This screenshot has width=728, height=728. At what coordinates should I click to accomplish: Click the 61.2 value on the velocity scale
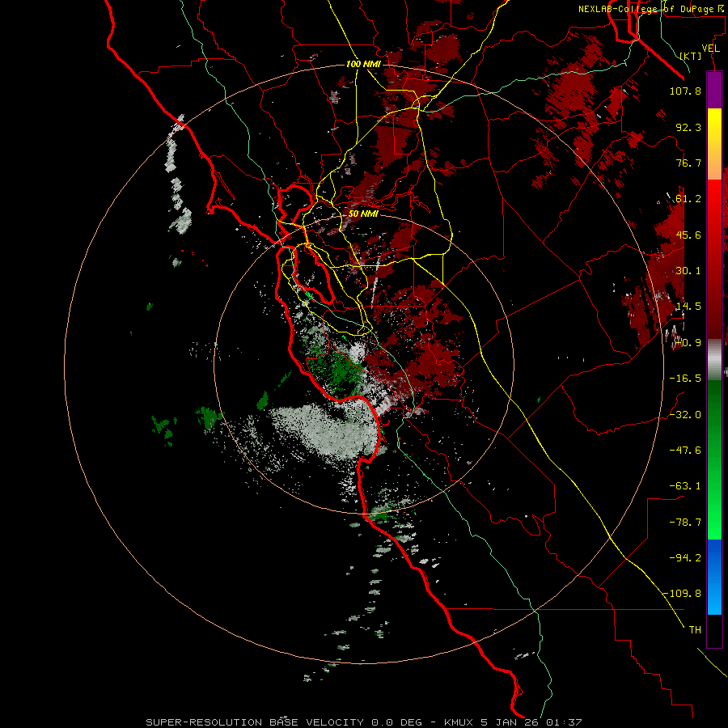[x=688, y=199]
